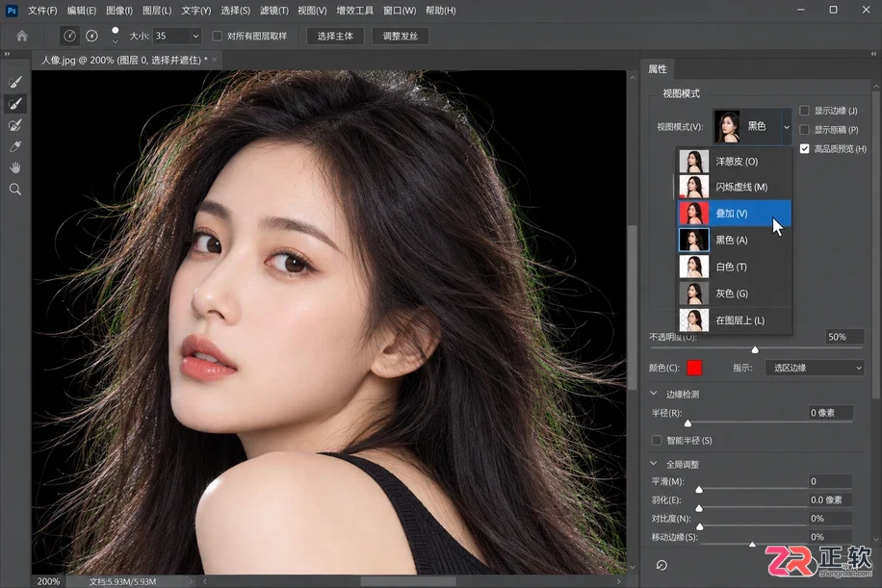Toggle the 高品质预览 (H) checkbox
Image resolution: width=882 pixels, height=588 pixels.
[x=804, y=148]
